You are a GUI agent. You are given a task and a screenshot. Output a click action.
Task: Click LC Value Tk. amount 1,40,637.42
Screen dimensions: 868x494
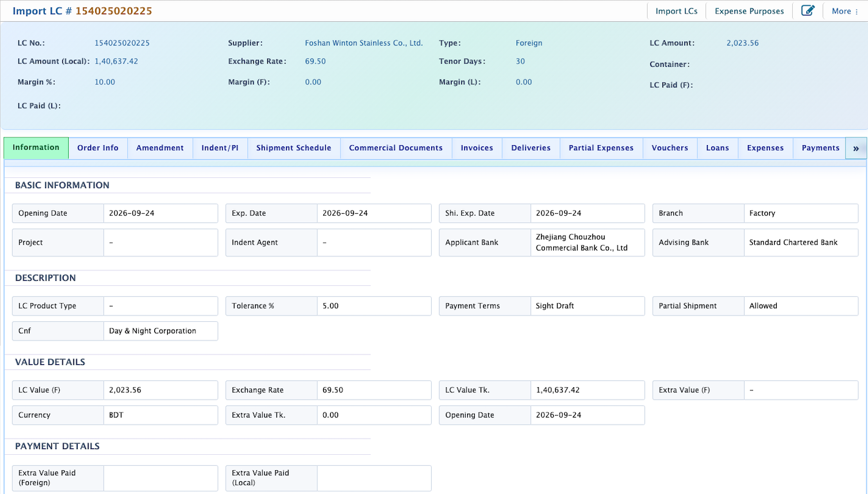click(x=587, y=390)
